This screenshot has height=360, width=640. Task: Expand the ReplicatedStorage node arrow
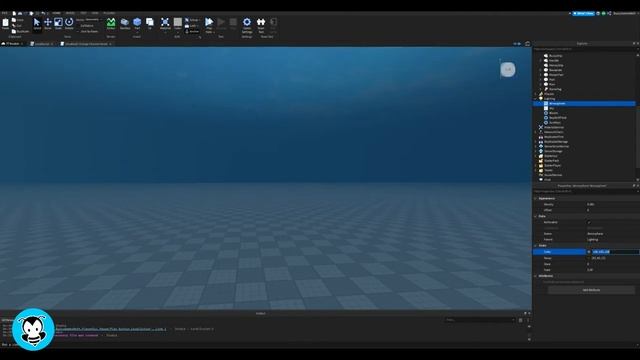536,142
